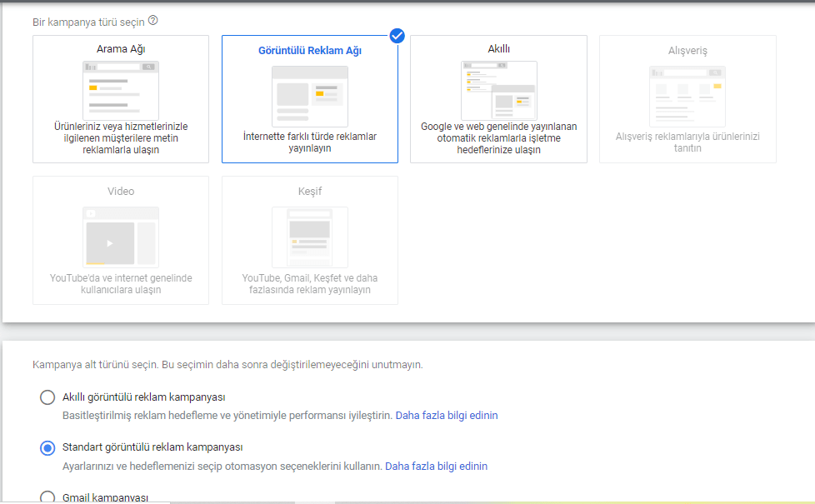This screenshot has height=504, width=815.
Task: Click the help icon beside campaign type heading
Action: coord(152,22)
